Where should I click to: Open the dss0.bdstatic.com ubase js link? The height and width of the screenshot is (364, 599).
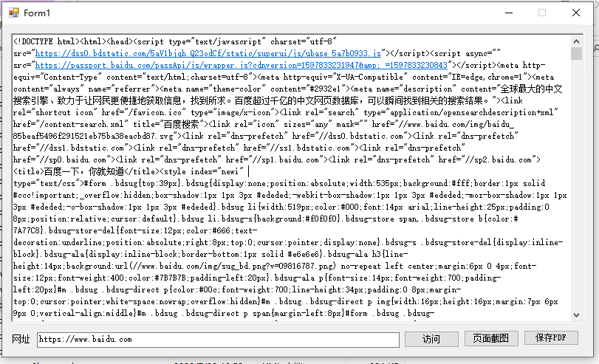(x=208, y=53)
